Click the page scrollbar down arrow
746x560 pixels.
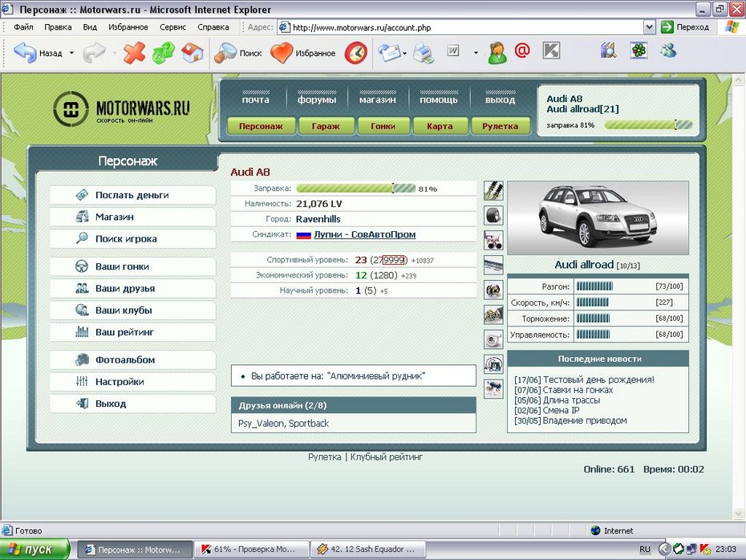click(738, 513)
